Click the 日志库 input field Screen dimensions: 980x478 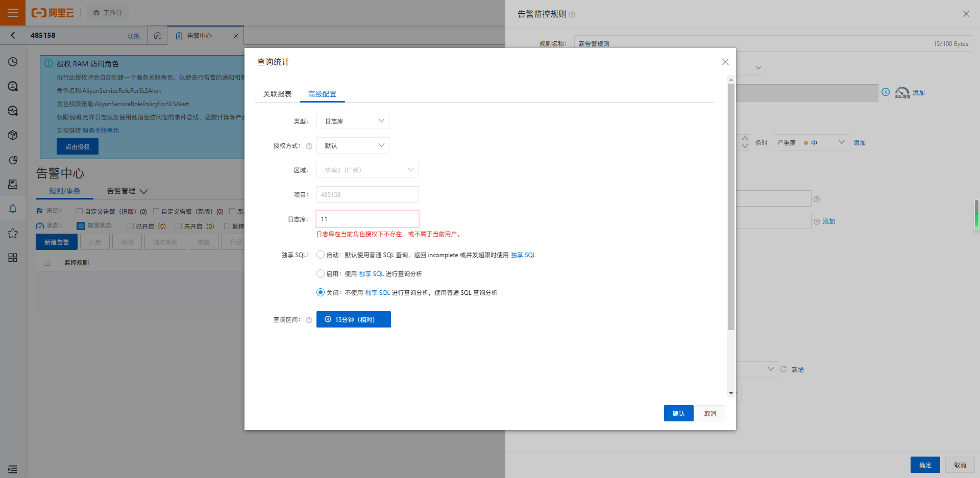(367, 219)
